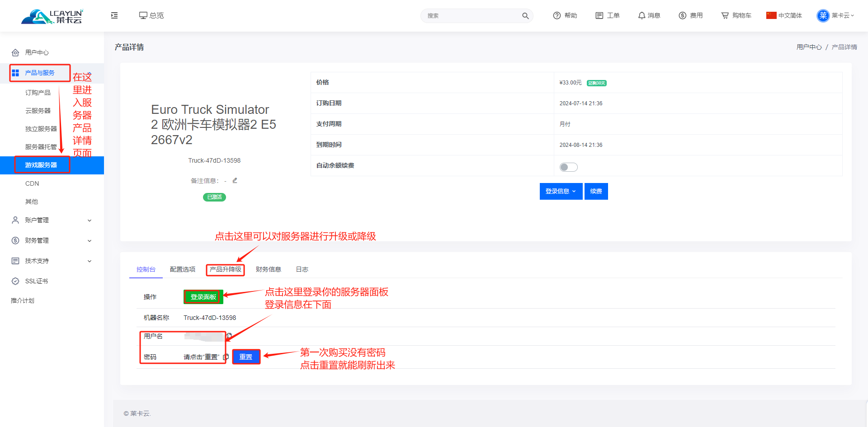Screen dimensions: 868x427
Task: Click the 财务管理 coin icon
Action: [15, 240]
